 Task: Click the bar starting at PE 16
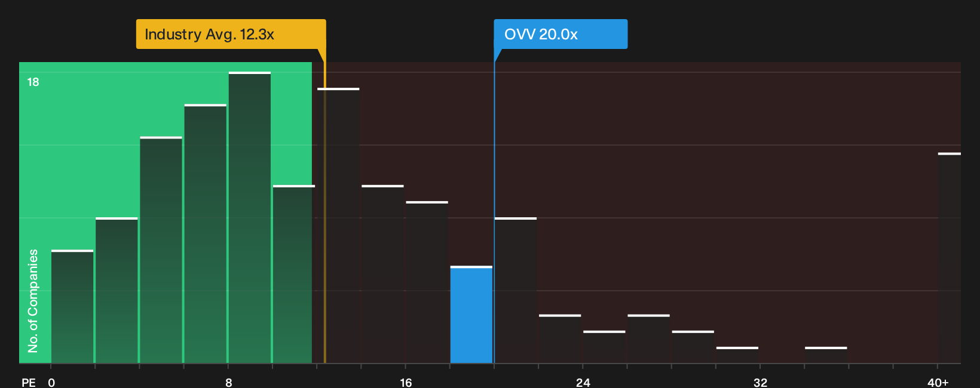point(427,282)
